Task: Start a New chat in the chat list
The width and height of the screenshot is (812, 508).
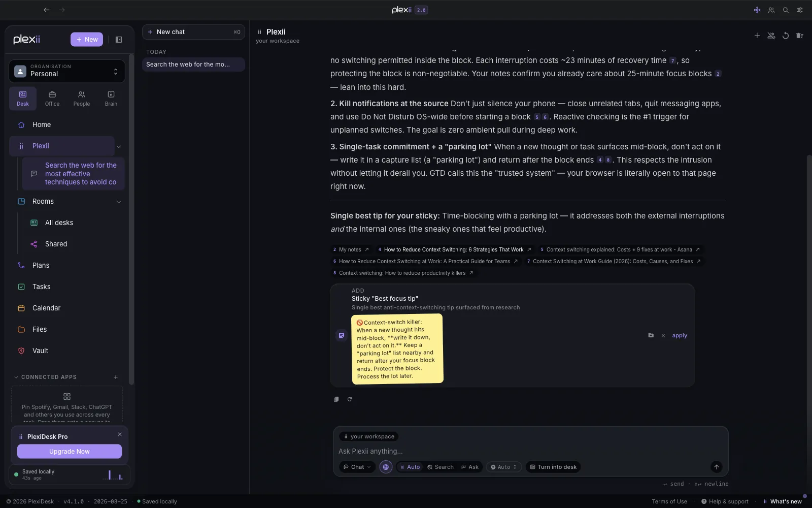Action: (193, 32)
